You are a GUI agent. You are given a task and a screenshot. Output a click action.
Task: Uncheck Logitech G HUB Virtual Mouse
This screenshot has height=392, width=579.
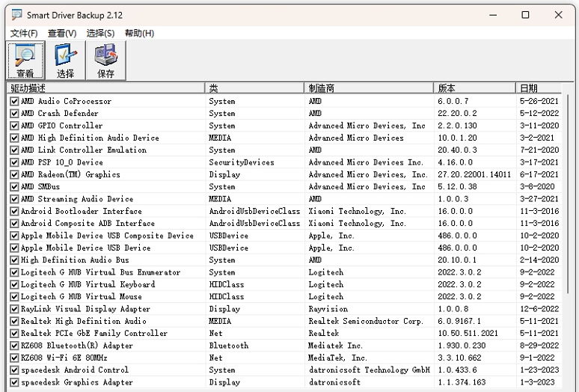click(14, 297)
